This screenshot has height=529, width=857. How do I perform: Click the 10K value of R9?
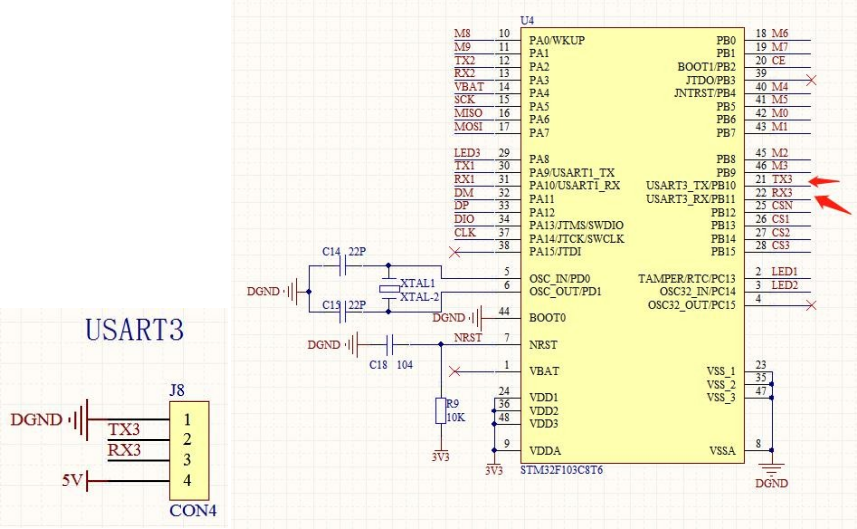click(x=456, y=418)
